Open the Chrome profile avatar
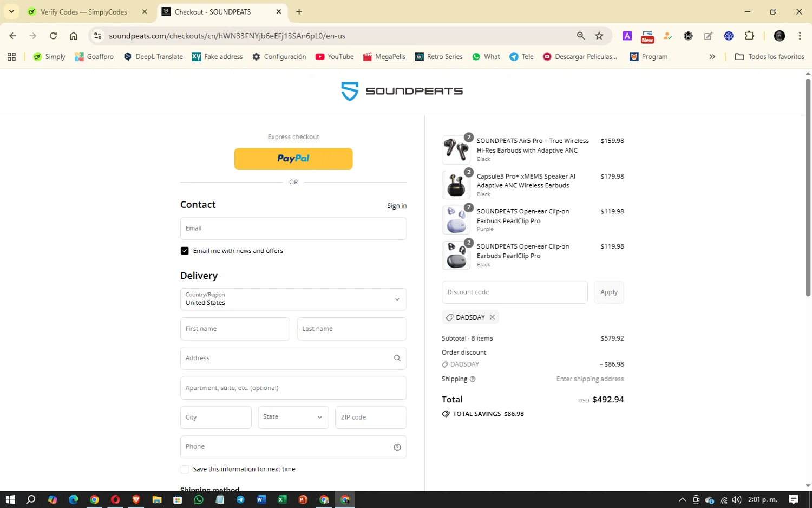The image size is (812, 508). 780,36
